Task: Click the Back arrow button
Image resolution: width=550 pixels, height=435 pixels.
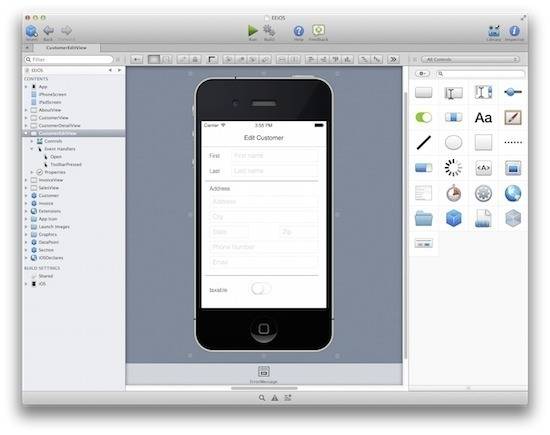Action: point(48,31)
